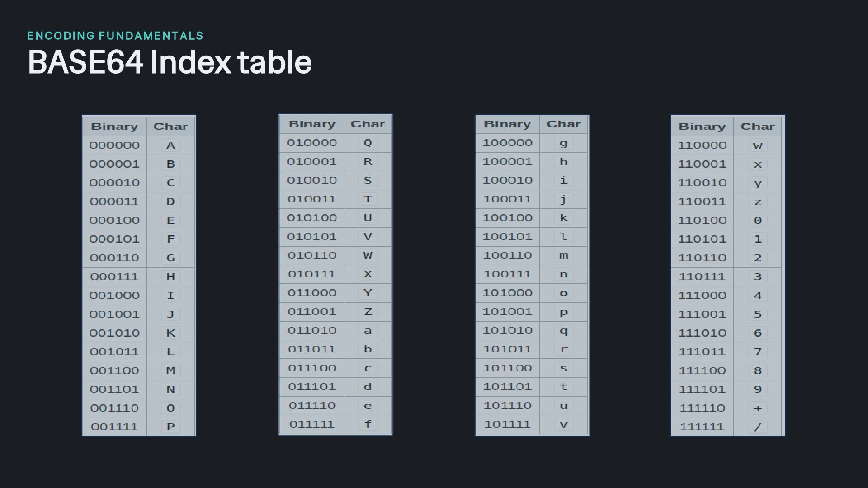Click the '/' character cell
This screenshot has height=488, width=868.
(757, 427)
